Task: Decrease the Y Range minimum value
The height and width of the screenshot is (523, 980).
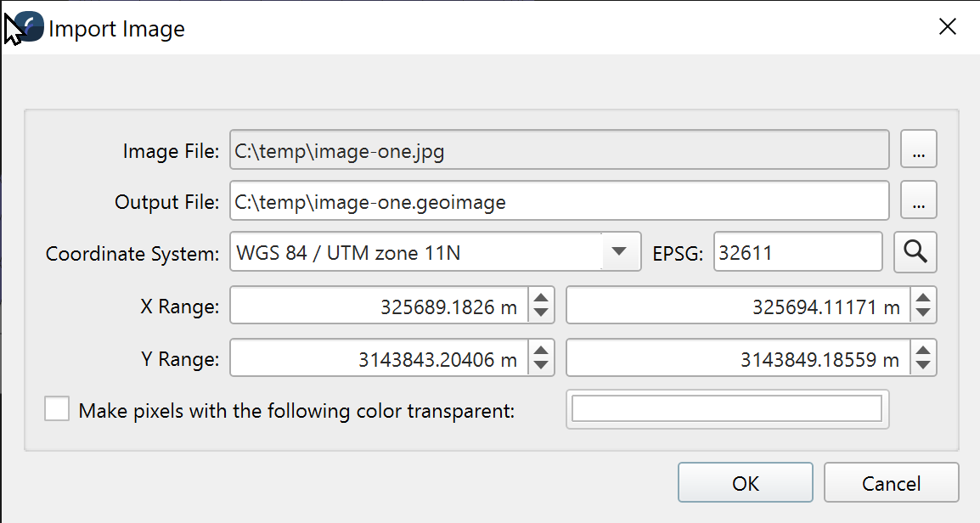Action: click(x=541, y=365)
